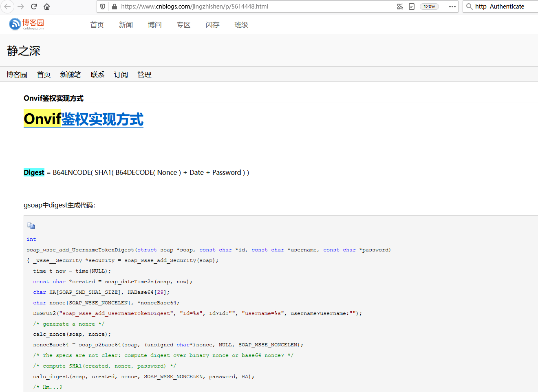Reset the 120% zoom level badge
538x392 pixels.
(x=429, y=7)
